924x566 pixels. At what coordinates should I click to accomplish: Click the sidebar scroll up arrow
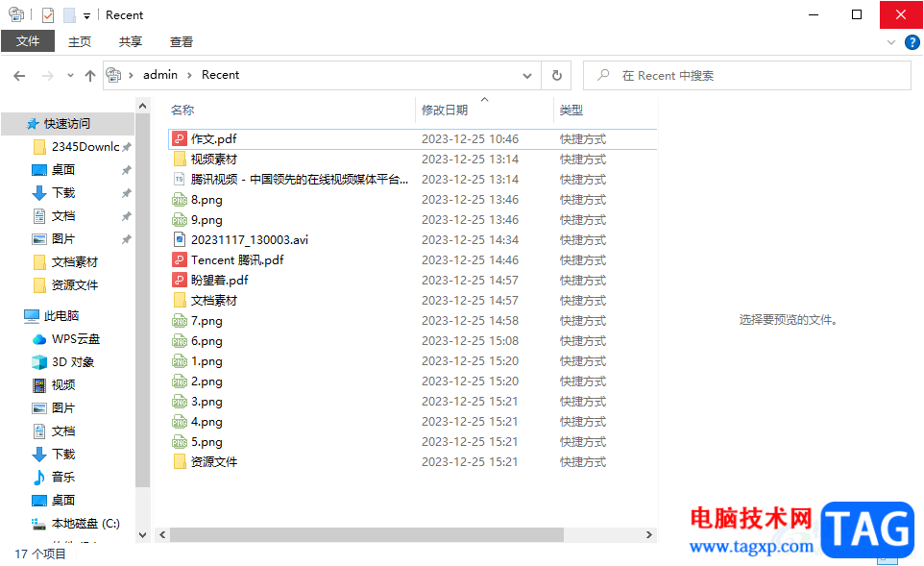(142, 106)
